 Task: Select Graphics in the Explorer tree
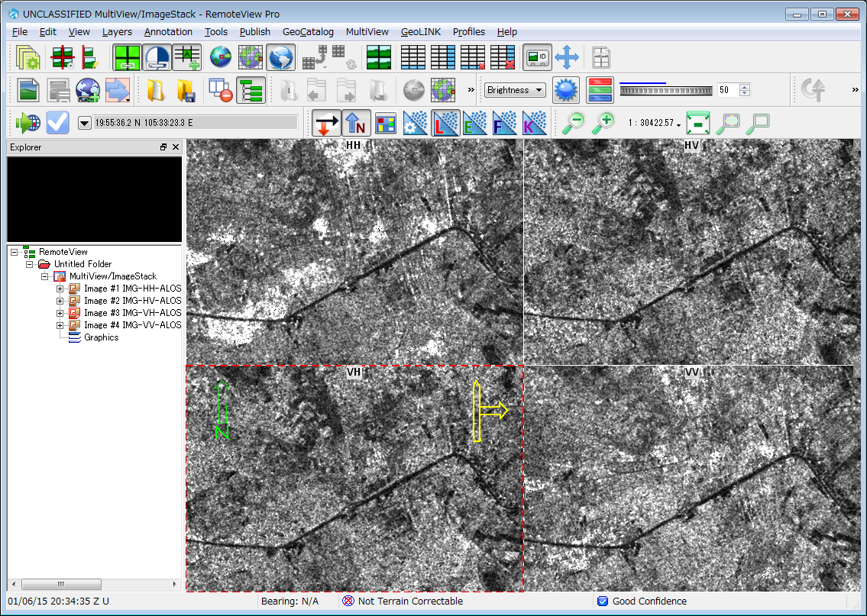(x=101, y=337)
